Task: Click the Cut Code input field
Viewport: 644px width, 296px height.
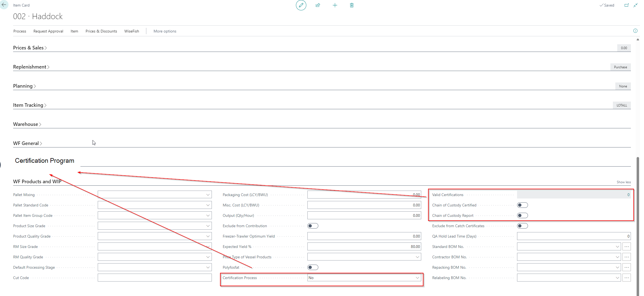Action: [155, 278]
